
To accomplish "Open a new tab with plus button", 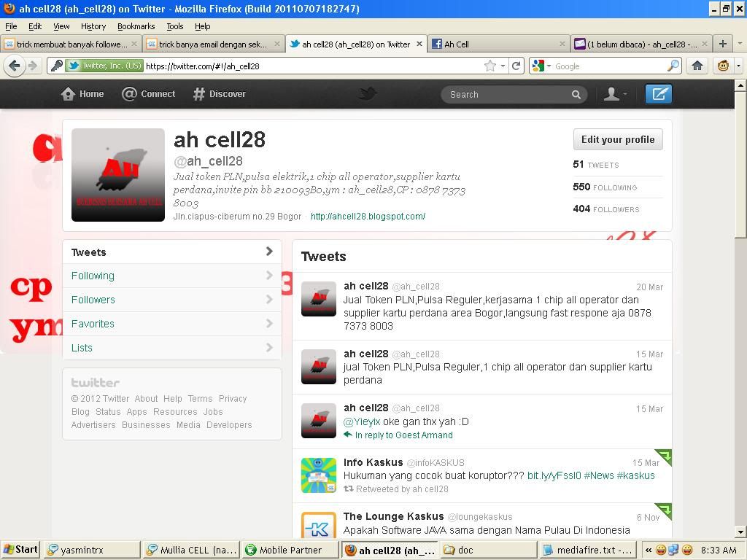I will pos(723,44).
